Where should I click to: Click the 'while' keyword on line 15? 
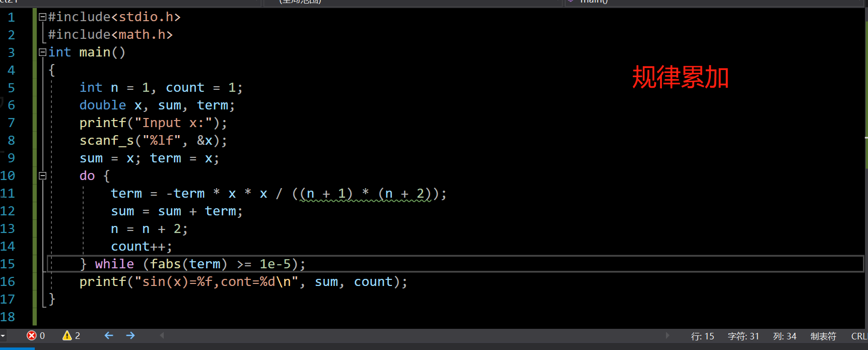pos(114,264)
